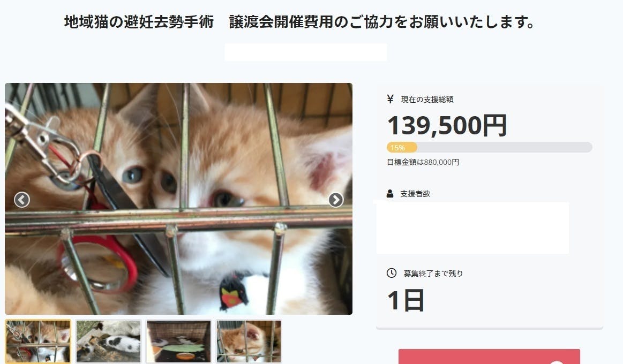This screenshot has width=623, height=364.
Task: Click the previous image arrow
Action: pos(22,200)
